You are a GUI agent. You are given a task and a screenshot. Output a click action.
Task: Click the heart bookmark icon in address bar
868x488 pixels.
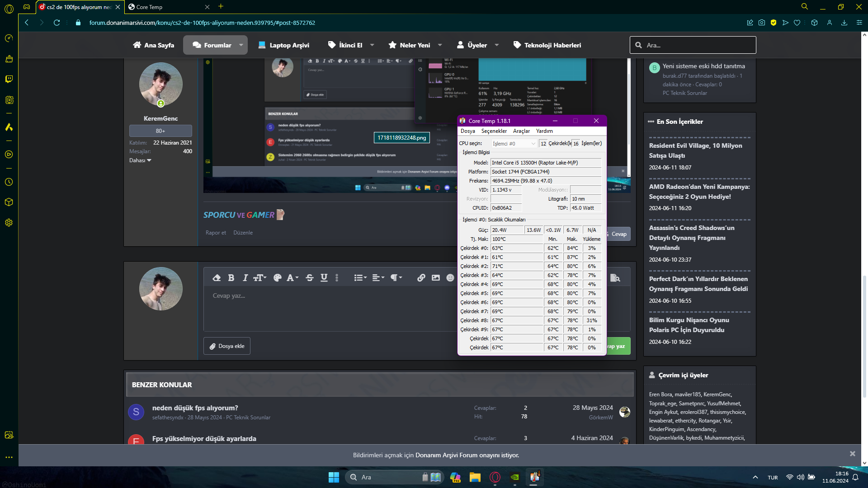797,23
